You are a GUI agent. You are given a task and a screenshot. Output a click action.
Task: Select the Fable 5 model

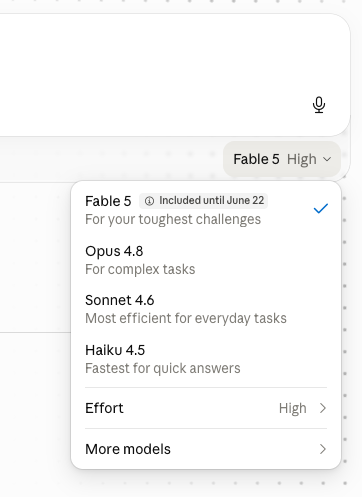(206, 210)
